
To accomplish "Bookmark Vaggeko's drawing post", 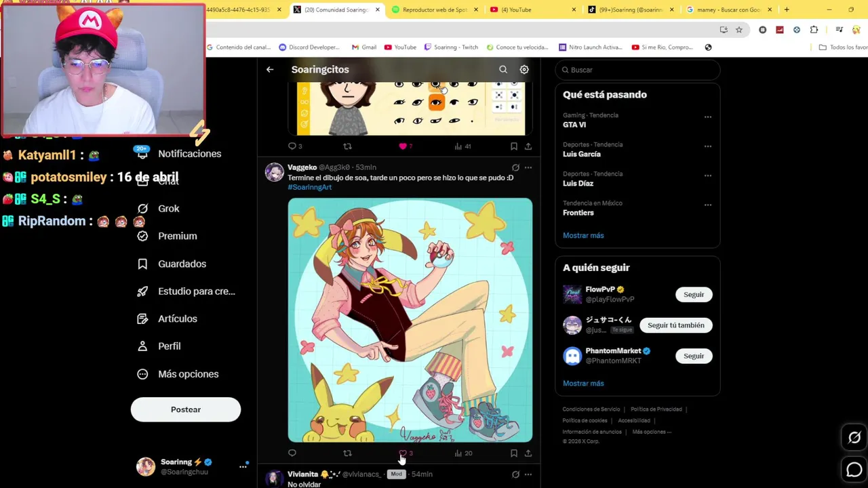I will coord(514,453).
